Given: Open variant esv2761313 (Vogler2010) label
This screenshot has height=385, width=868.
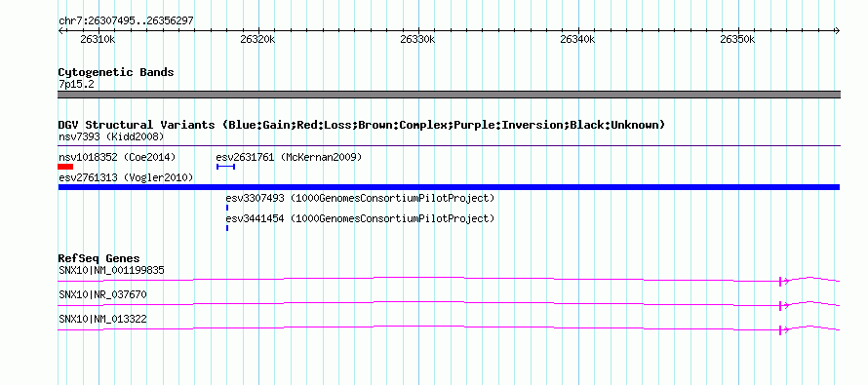Looking at the screenshot, I should (x=126, y=177).
